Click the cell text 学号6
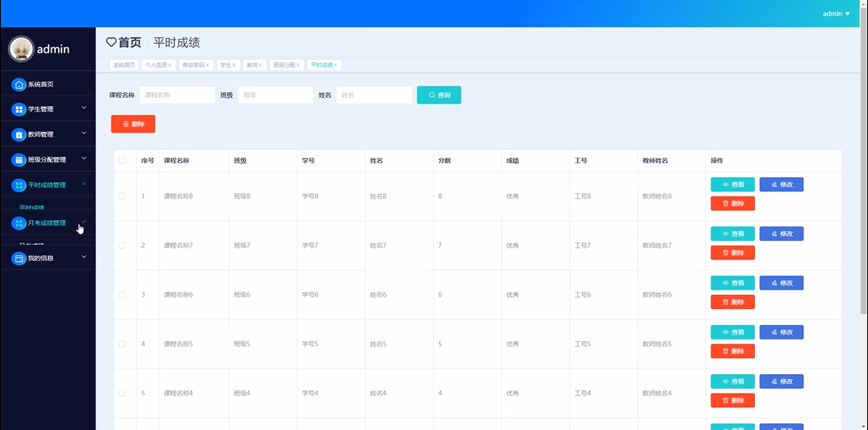 (x=310, y=294)
